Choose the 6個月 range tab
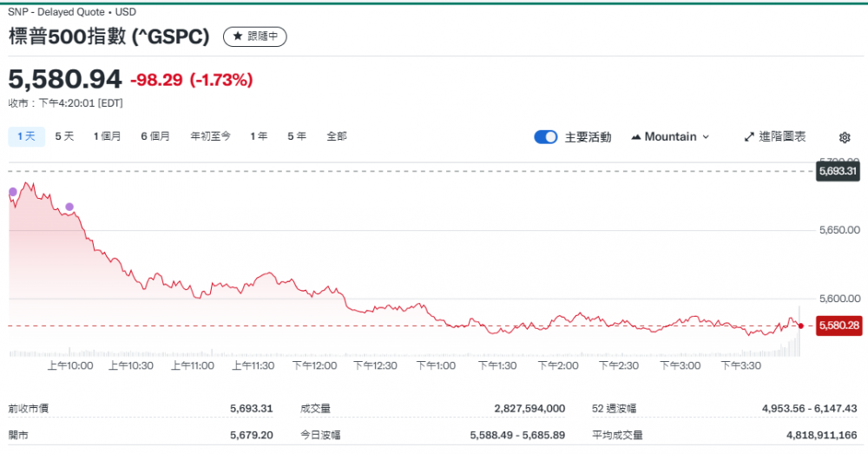The width and height of the screenshot is (868, 454). (x=155, y=136)
